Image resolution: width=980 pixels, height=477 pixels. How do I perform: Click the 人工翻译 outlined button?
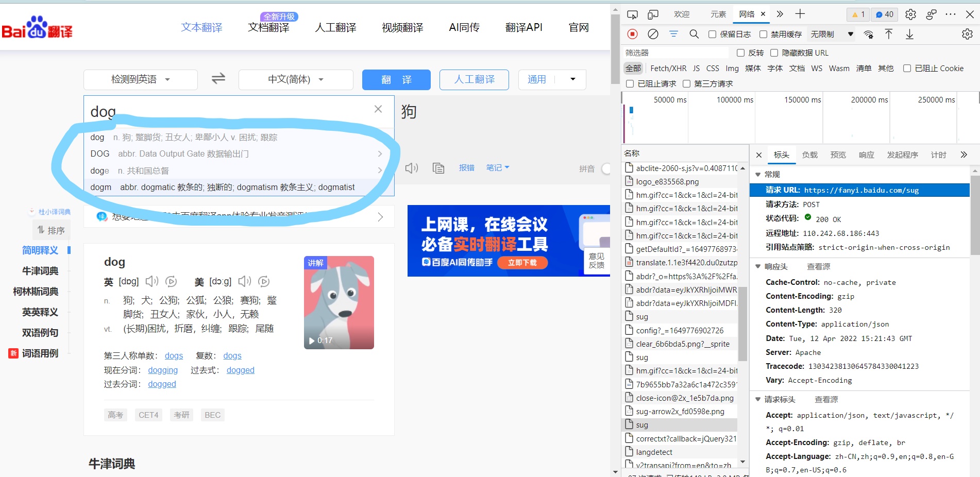(474, 79)
